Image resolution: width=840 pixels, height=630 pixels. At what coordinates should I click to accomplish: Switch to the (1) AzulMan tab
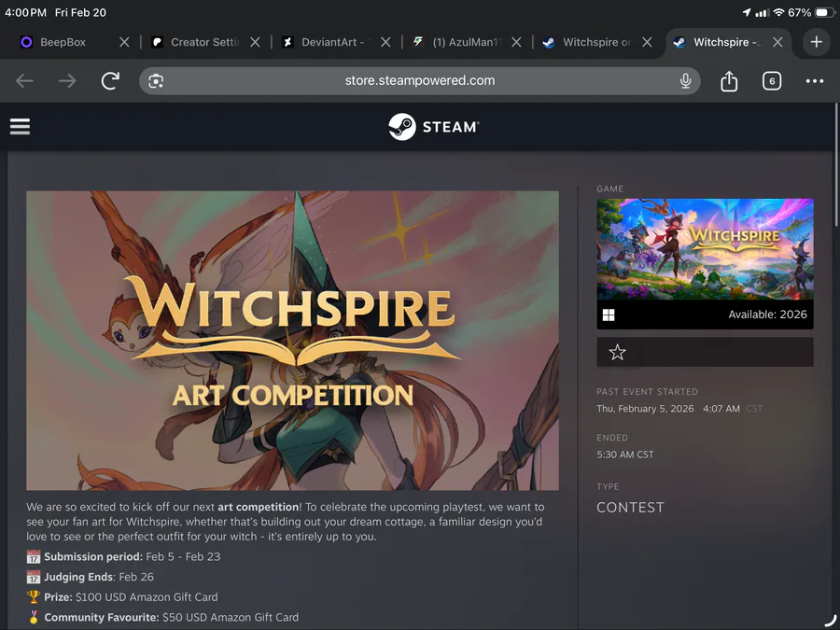pos(466,42)
